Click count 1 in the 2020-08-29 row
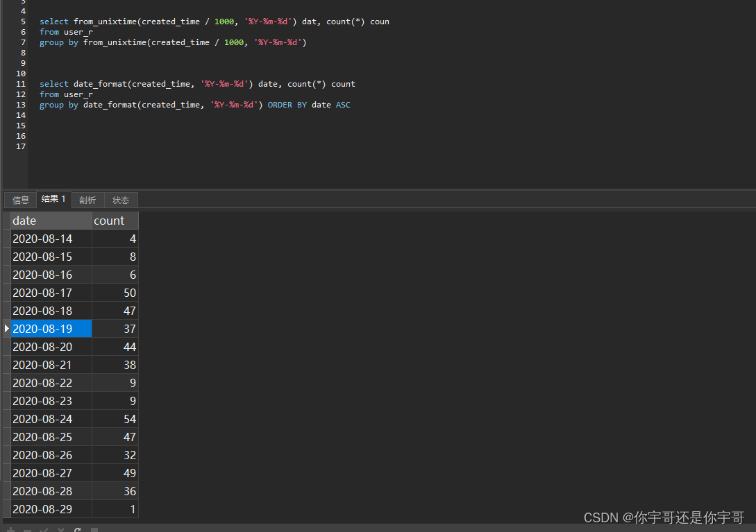 click(115, 509)
